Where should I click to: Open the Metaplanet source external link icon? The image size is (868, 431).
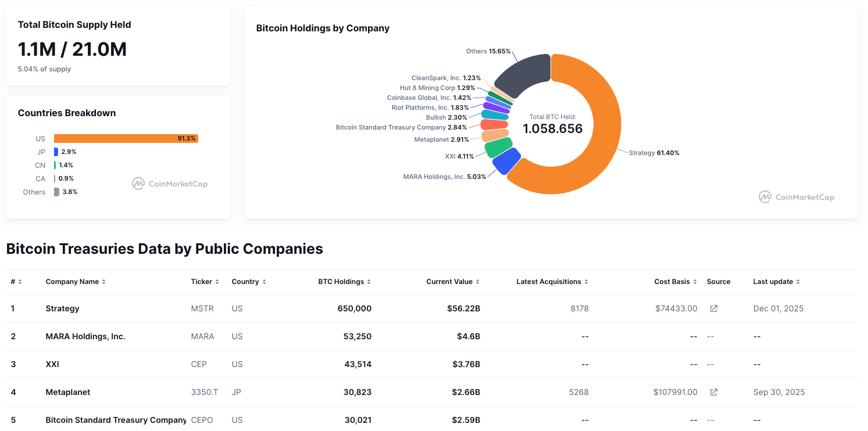713,392
